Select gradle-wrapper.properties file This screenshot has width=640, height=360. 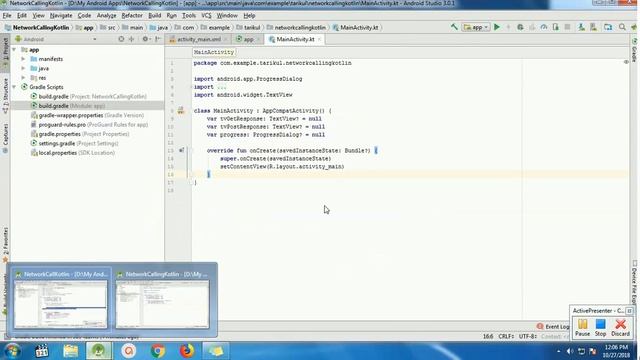pos(87,115)
